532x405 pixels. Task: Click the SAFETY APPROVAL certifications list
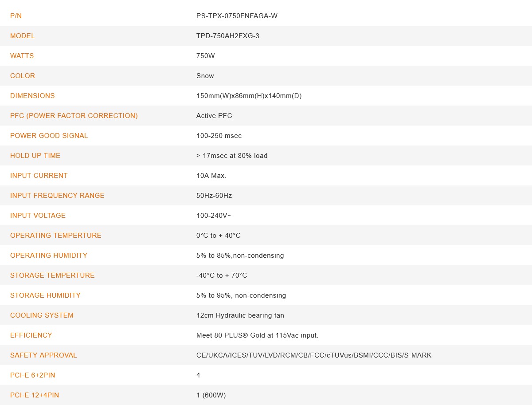(x=314, y=355)
